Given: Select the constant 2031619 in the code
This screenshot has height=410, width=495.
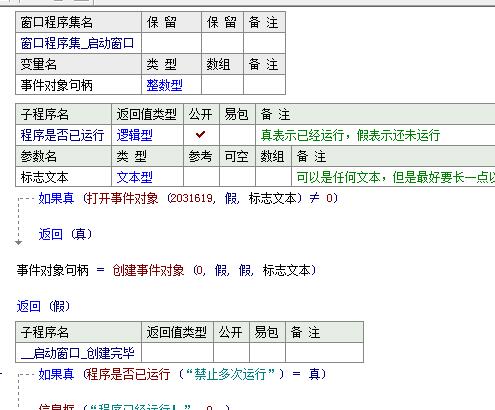Looking at the screenshot, I should [x=191, y=198].
